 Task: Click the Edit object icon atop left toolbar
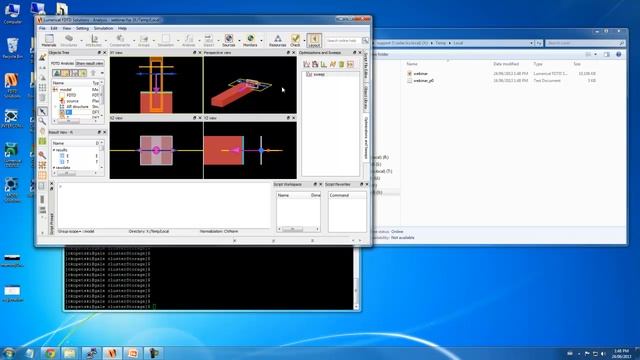(42, 58)
